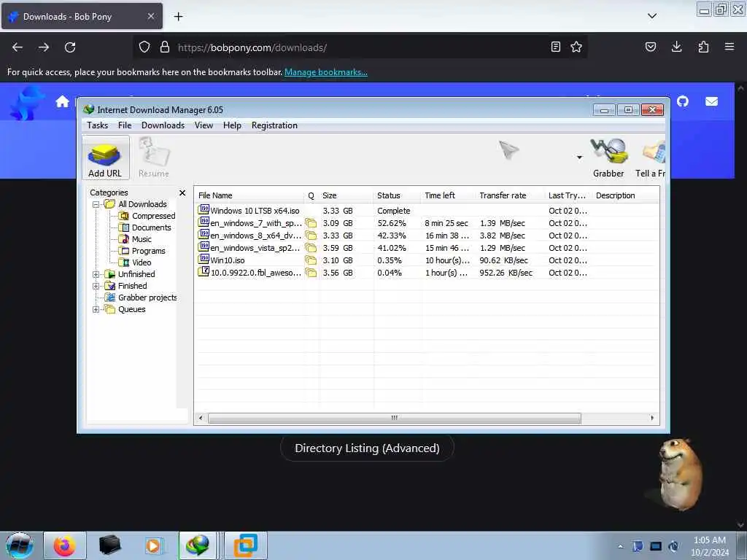Click the ISO file icon of Win10.iso

[x=204, y=259]
